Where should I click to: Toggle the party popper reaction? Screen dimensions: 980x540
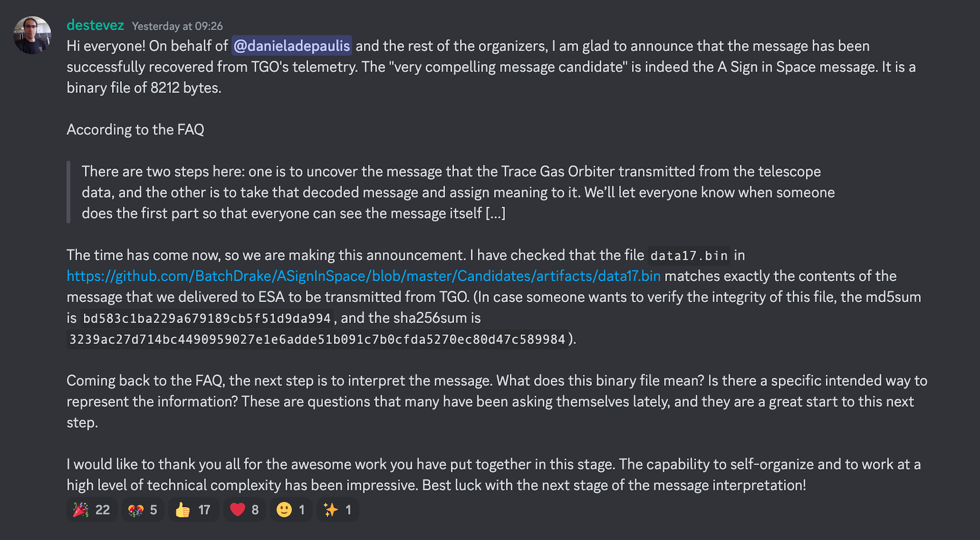tap(92, 509)
